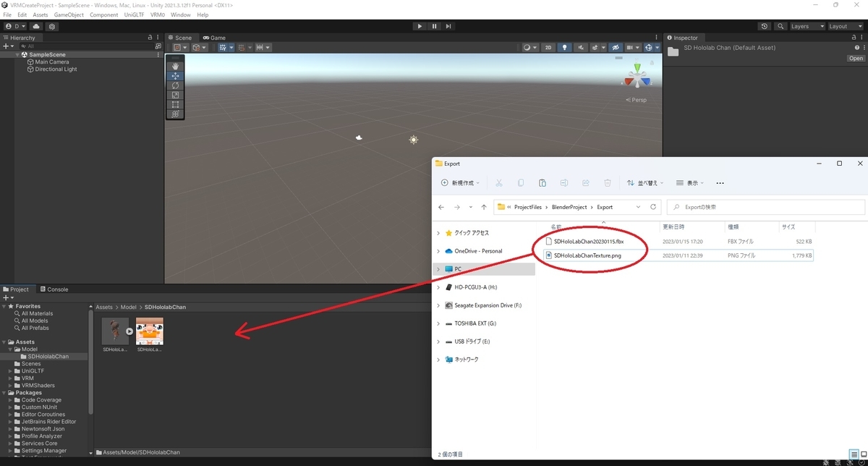
Task: Toggle hidden objects visibility in Scene
Action: [616, 48]
